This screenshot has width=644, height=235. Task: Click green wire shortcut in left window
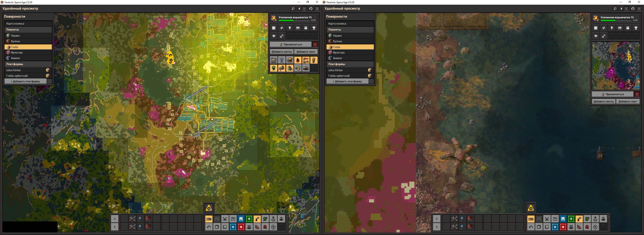[x=265, y=219]
